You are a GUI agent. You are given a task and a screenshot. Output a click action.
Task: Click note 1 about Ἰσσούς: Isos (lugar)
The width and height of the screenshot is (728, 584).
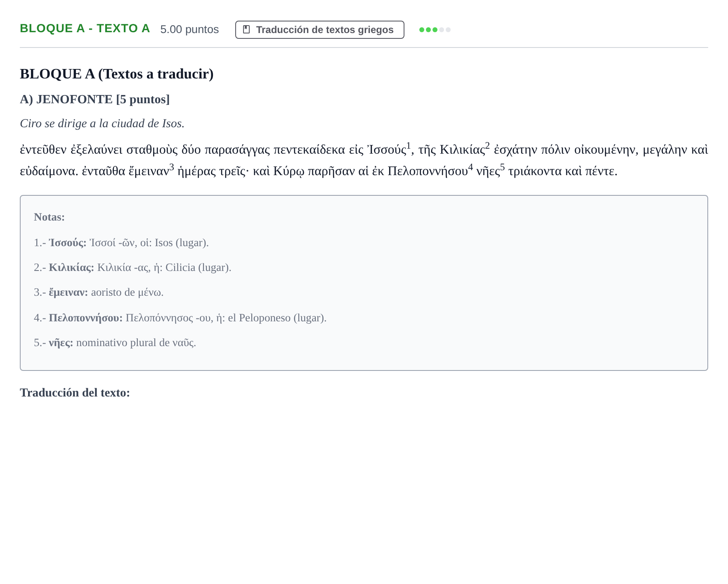coord(121,242)
